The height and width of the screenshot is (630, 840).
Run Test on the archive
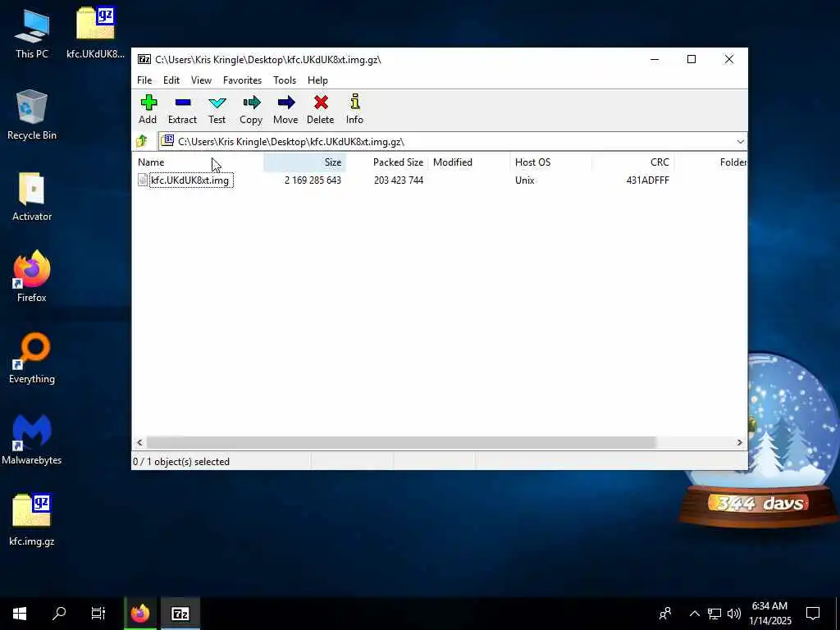pyautogui.click(x=217, y=109)
